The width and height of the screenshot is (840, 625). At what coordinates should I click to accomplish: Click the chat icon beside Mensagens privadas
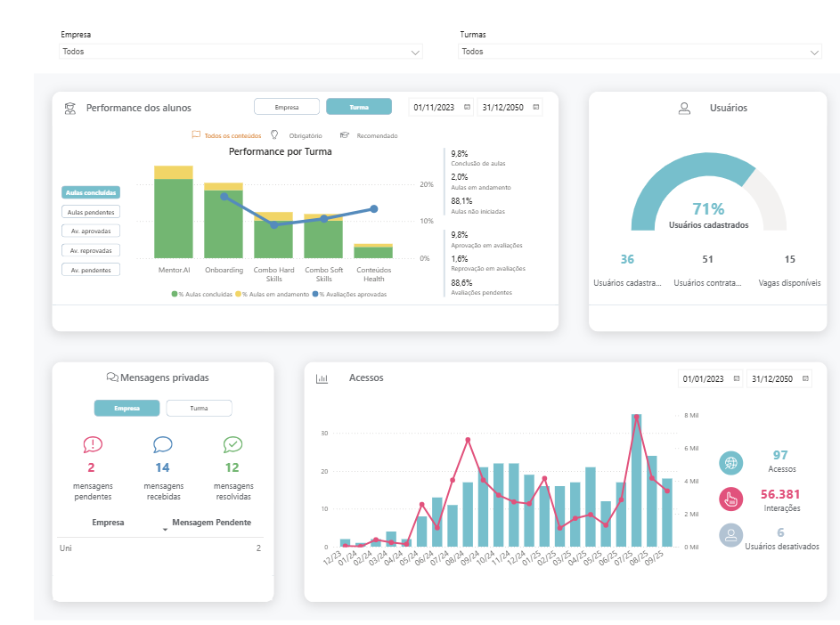[111, 377]
